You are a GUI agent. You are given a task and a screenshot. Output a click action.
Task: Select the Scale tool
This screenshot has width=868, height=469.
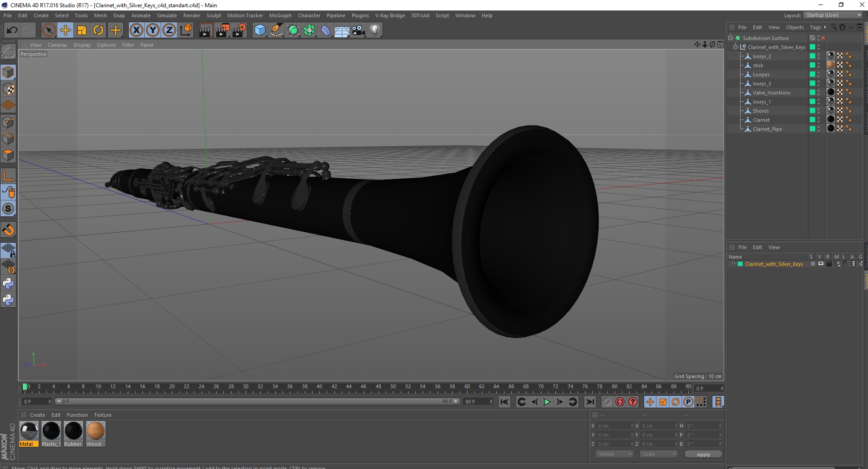[82, 30]
